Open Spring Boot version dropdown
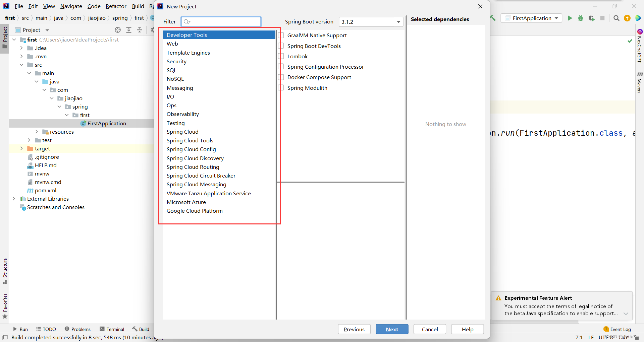644x342 pixels. point(371,22)
